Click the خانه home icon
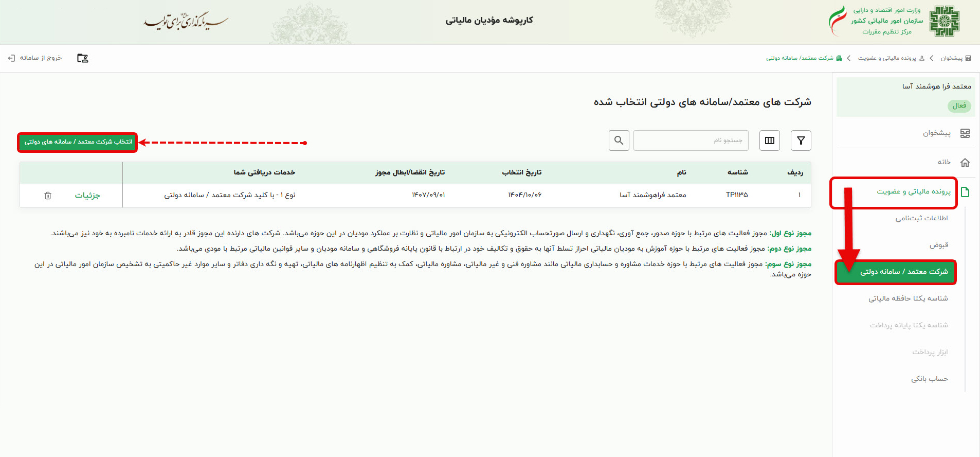The width and height of the screenshot is (980, 457). coord(965,163)
